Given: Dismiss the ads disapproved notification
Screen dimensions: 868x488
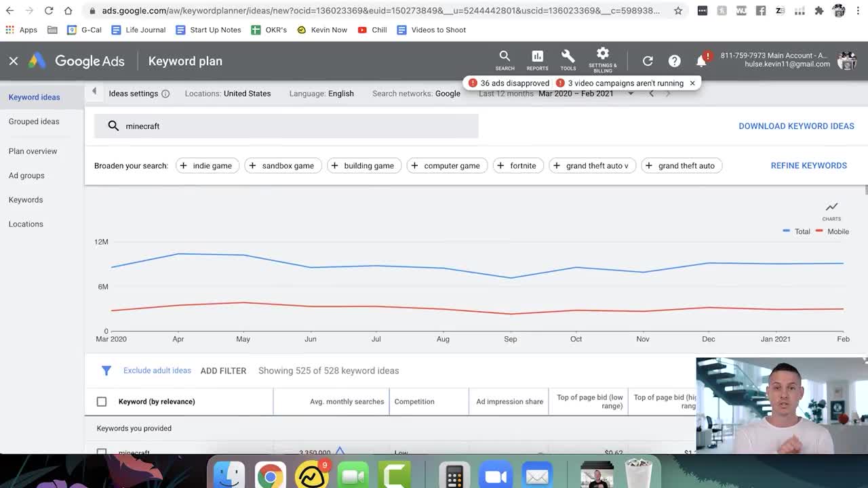Looking at the screenshot, I should tap(692, 83).
